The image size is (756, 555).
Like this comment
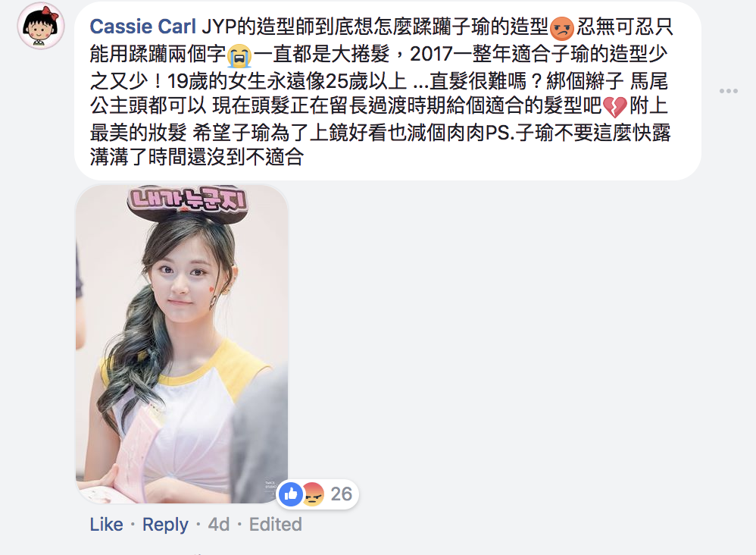pos(106,524)
